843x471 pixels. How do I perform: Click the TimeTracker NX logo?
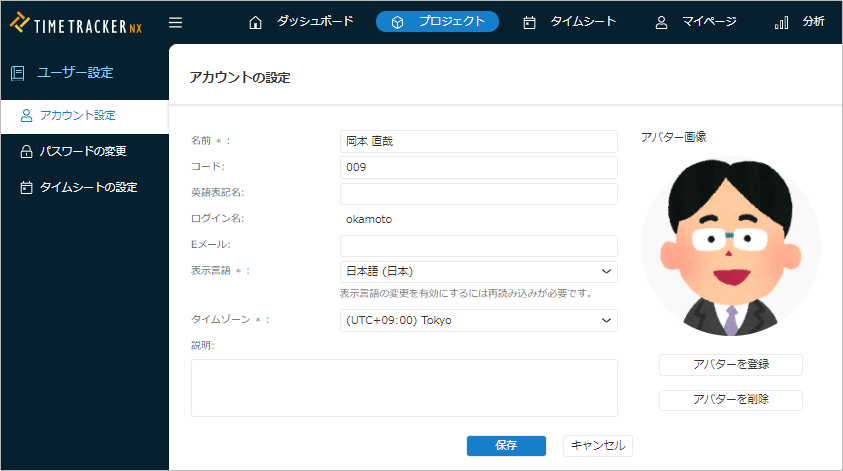[x=76, y=22]
